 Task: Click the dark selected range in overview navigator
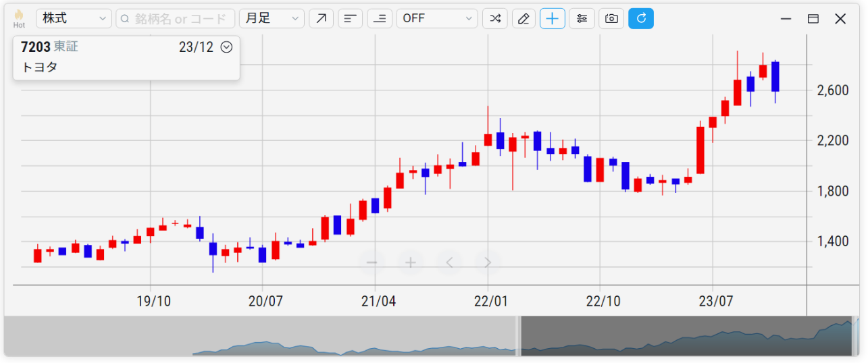pos(686,336)
